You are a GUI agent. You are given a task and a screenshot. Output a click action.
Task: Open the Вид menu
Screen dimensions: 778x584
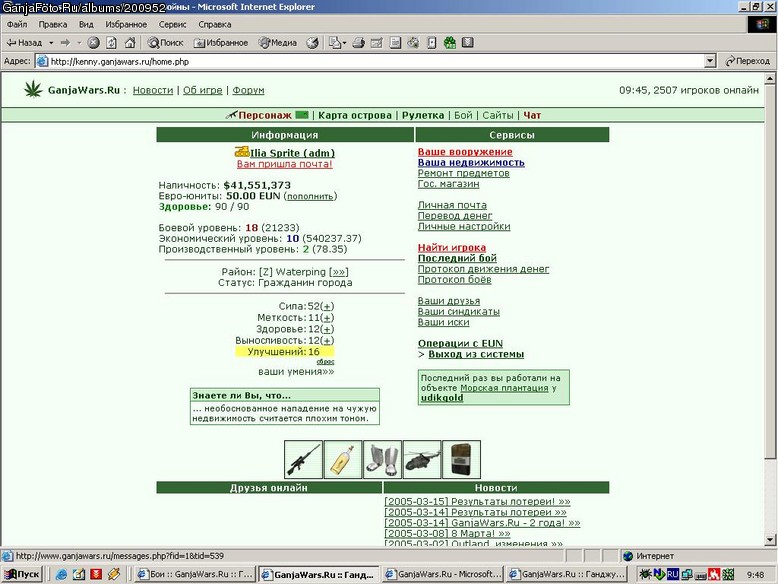86,24
